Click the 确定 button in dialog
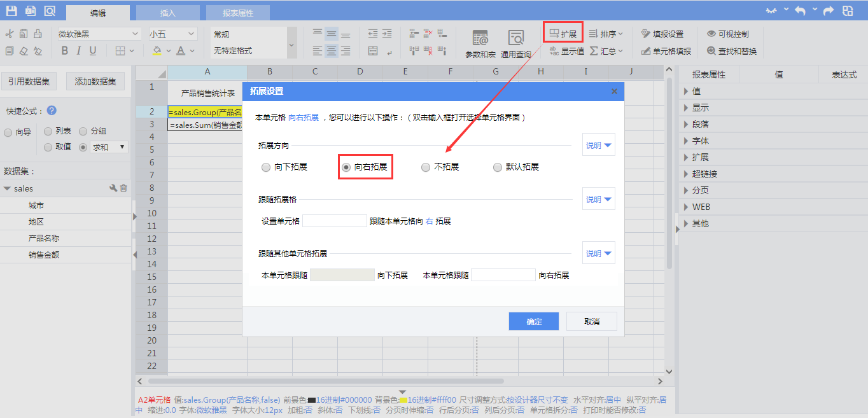 pos(533,321)
